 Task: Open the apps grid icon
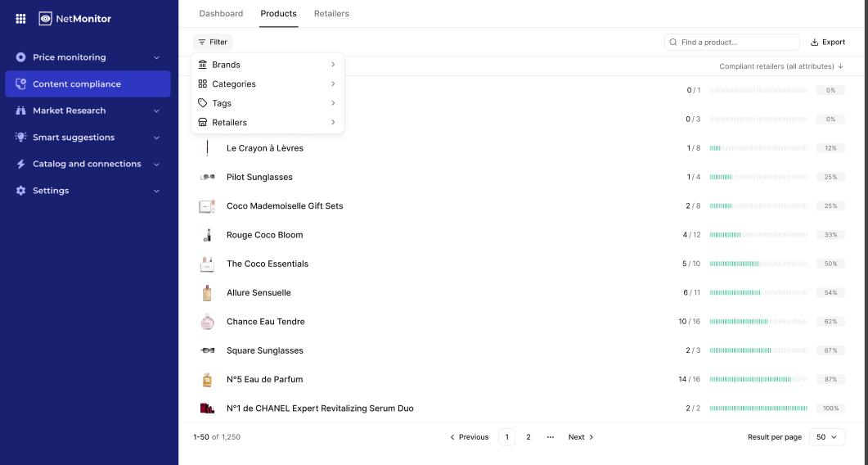(x=20, y=18)
